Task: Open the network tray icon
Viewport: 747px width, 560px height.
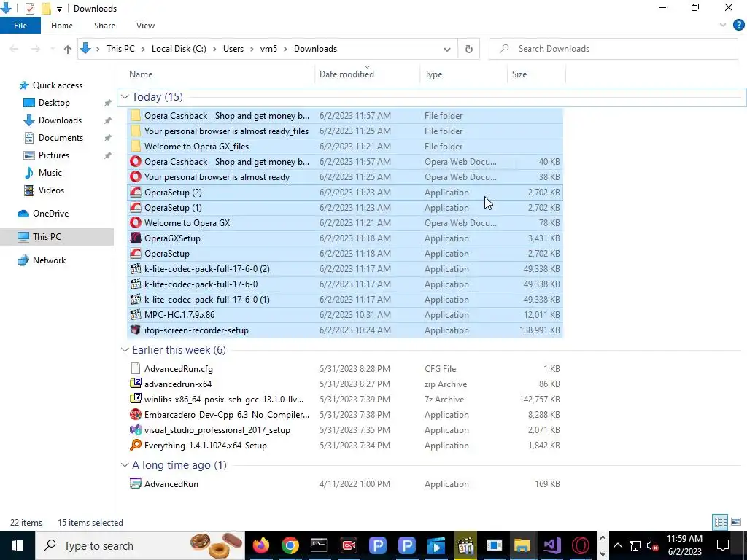Action: (x=635, y=545)
